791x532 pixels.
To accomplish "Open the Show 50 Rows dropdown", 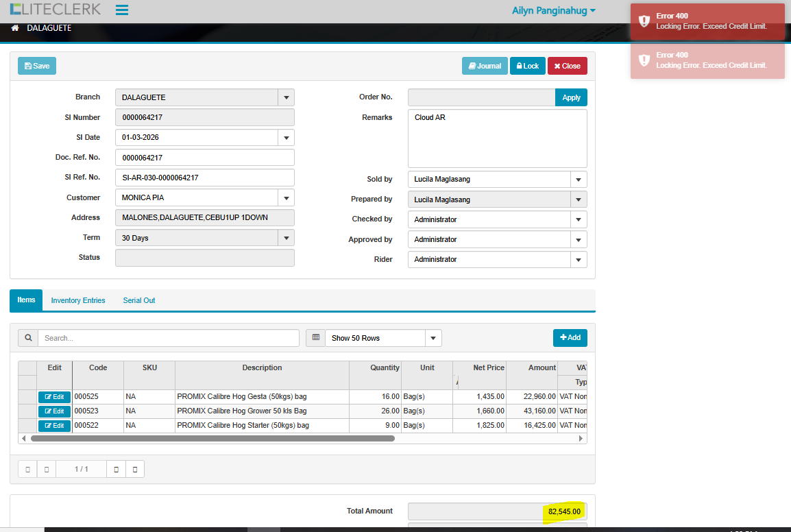I will [x=433, y=338].
